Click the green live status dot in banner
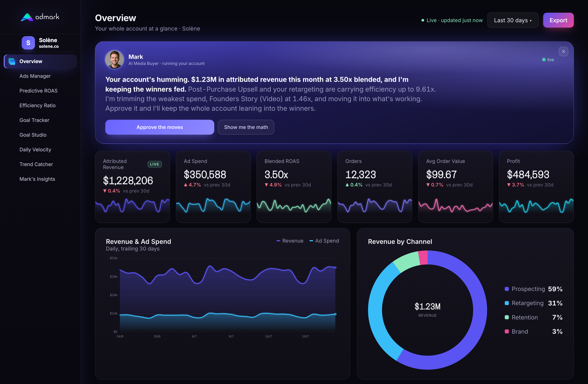 (x=544, y=60)
